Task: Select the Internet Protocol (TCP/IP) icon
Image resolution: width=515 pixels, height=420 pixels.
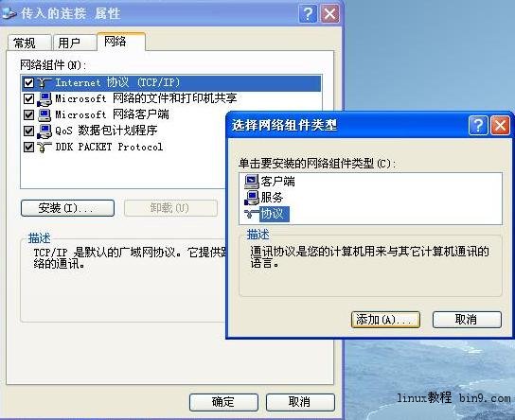Action: [x=44, y=83]
